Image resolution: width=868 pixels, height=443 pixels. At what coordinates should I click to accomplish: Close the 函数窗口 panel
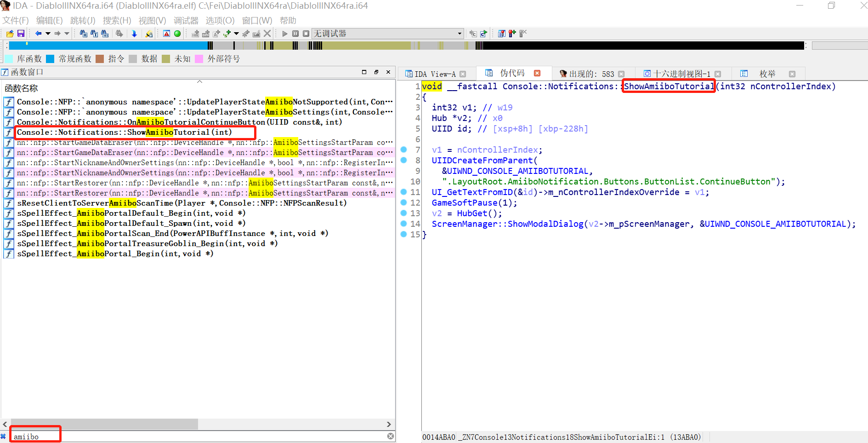point(388,72)
